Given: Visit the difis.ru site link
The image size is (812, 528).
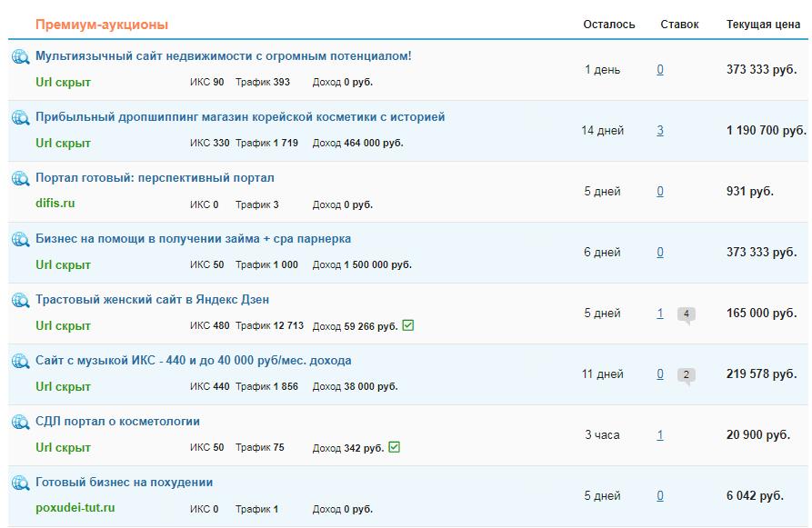Looking at the screenshot, I should pos(55,204).
